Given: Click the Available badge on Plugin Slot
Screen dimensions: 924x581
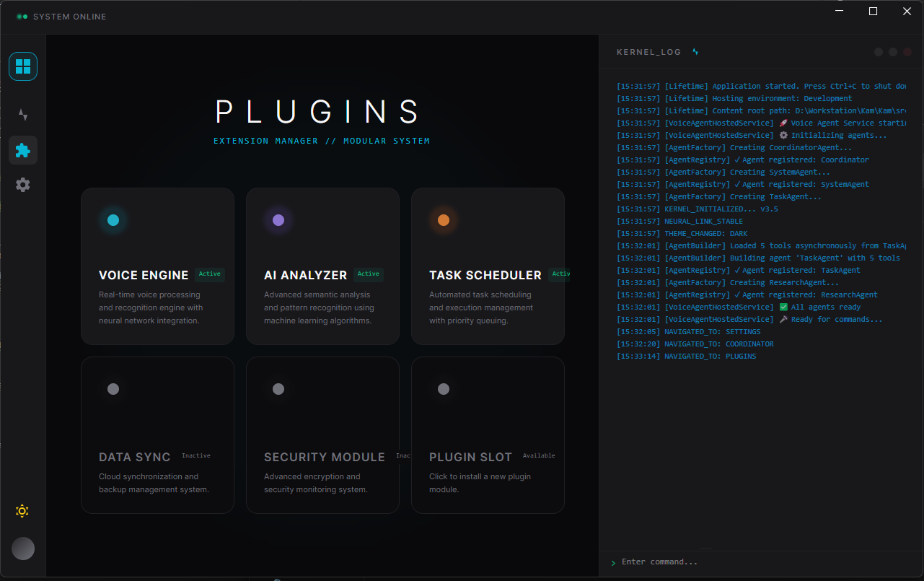Looking at the screenshot, I should click(539, 456).
